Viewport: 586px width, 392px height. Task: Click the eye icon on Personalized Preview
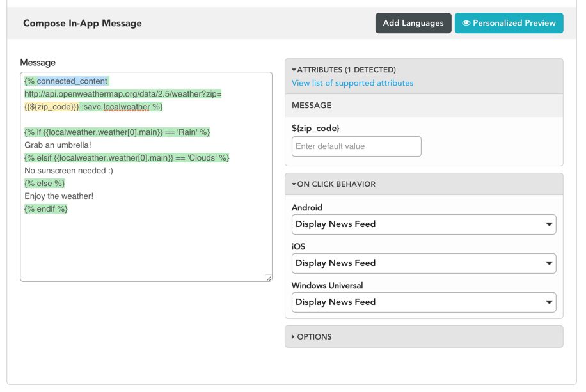(466, 23)
